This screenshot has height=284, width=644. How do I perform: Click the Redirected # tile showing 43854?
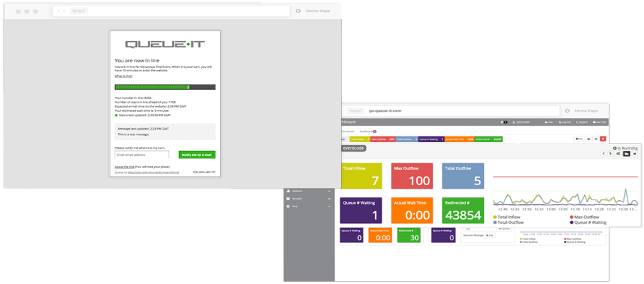pyautogui.click(x=463, y=211)
